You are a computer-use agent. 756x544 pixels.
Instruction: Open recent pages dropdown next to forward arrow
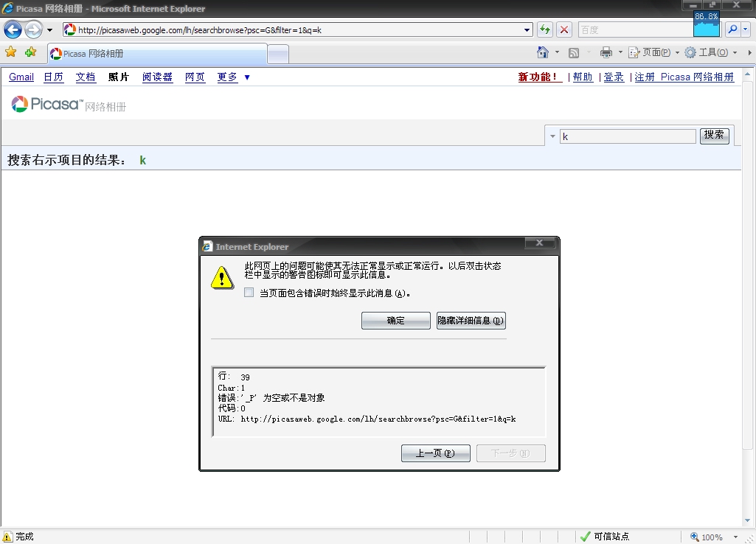(49, 30)
